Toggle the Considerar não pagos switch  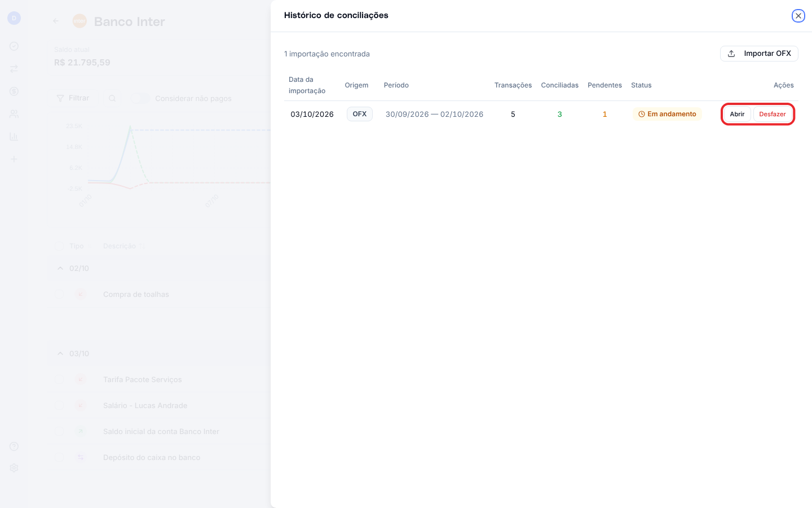(140, 98)
